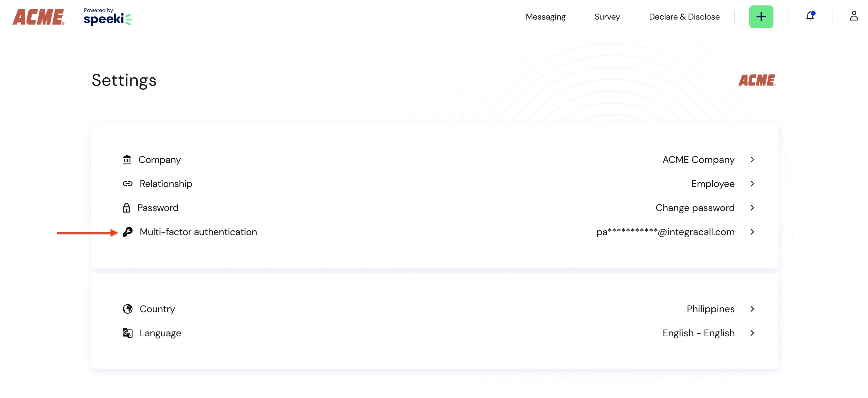Click the green plus button
The width and height of the screenshot is (868, 398).
(761, 17)
